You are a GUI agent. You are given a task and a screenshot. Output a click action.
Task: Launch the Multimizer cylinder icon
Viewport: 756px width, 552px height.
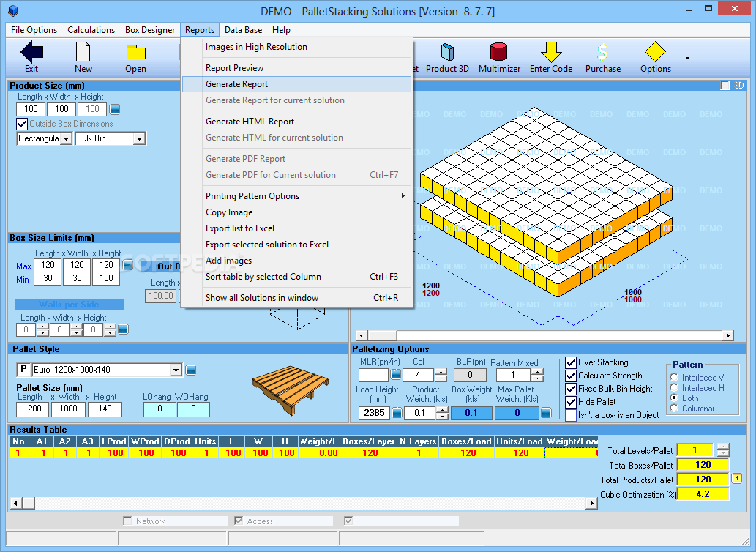498,52
